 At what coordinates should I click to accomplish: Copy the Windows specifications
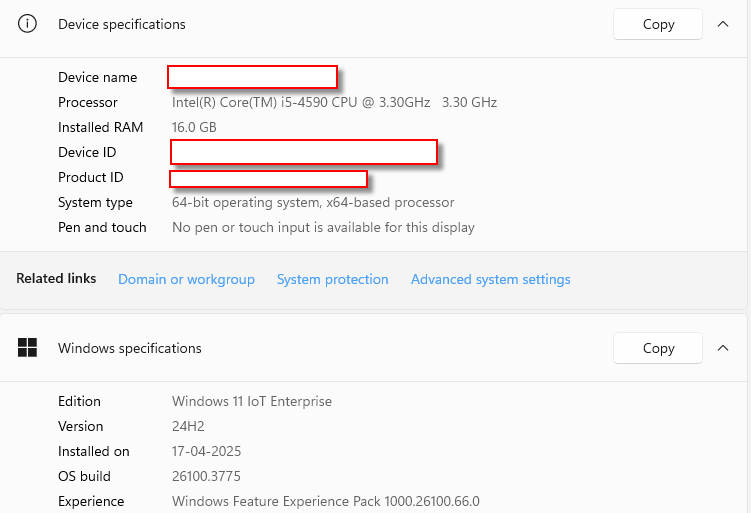click(658, 348)
